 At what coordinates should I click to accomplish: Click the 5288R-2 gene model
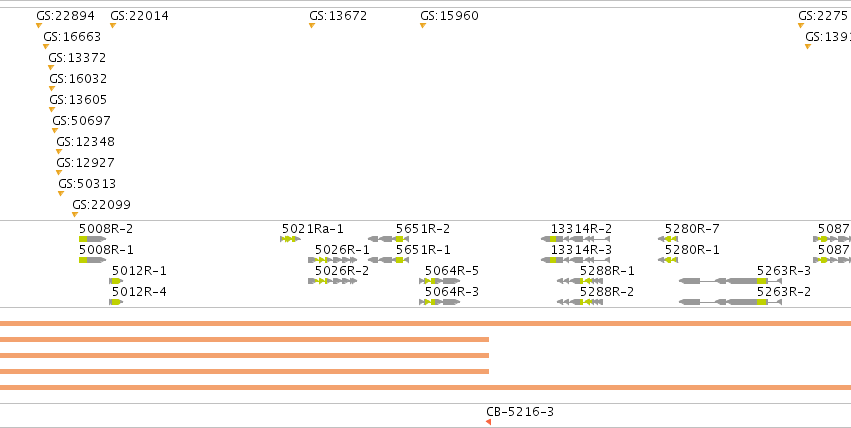580,302
